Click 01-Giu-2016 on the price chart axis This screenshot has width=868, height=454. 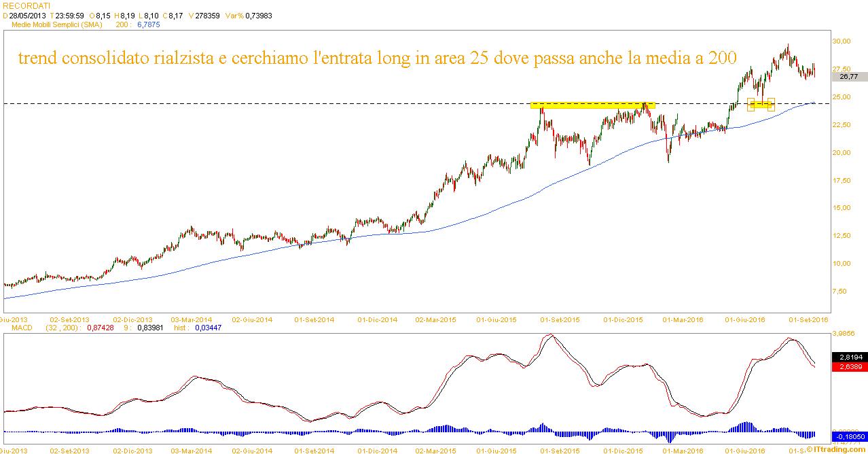click(746, 319)
